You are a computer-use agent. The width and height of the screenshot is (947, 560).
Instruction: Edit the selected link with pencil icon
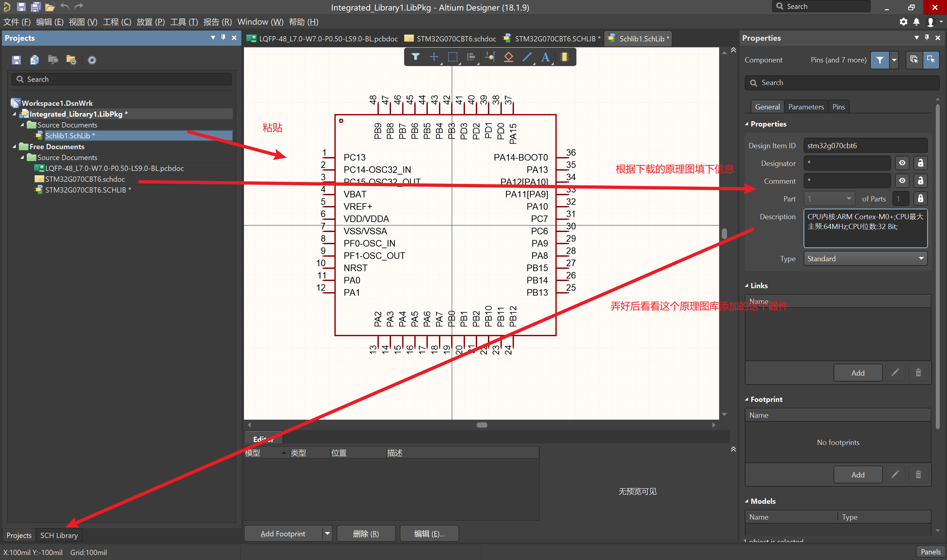tap(895, 372)
